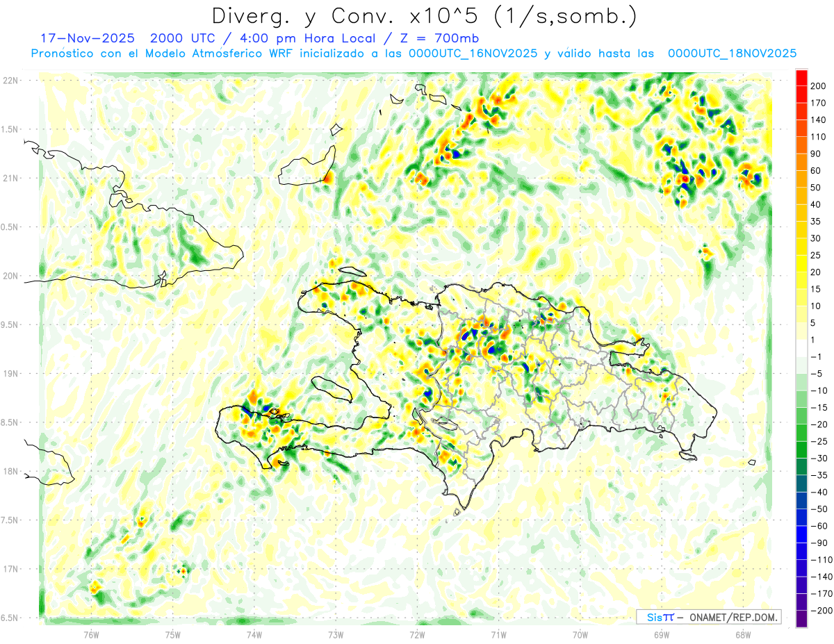Click the '40' value on color scale
The height and width of the screenshot is (644, 834).
[817, 204]
